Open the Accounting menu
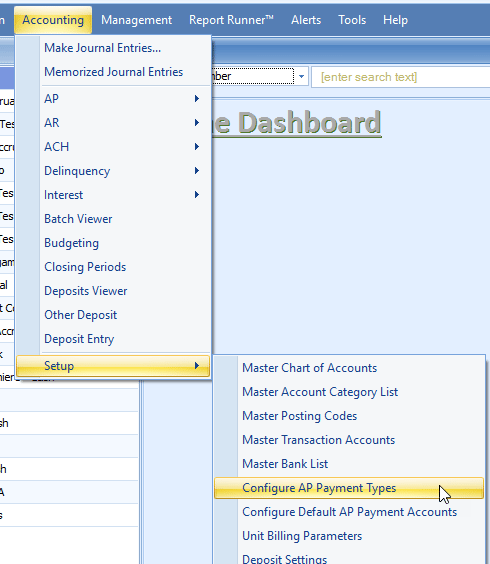Viewport: 490px width, 564px height. point(53,20)
